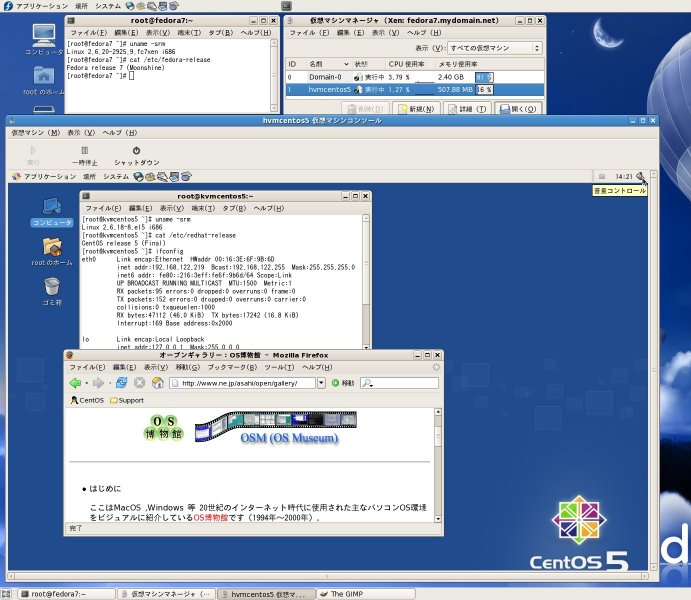The width and height of the screenshot is (691, 600).
Task: Switch to The GIMP taskbar button
Action: [366, 594]
